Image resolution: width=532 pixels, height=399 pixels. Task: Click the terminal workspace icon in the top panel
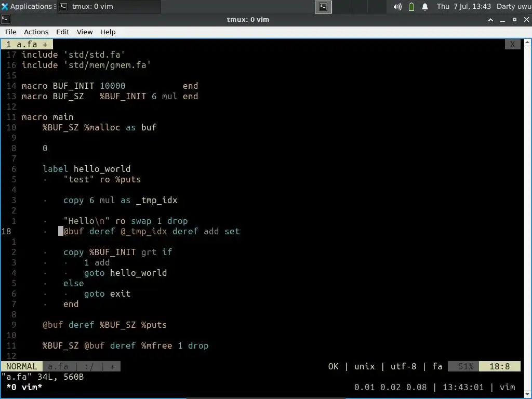[x=323, y=7]
